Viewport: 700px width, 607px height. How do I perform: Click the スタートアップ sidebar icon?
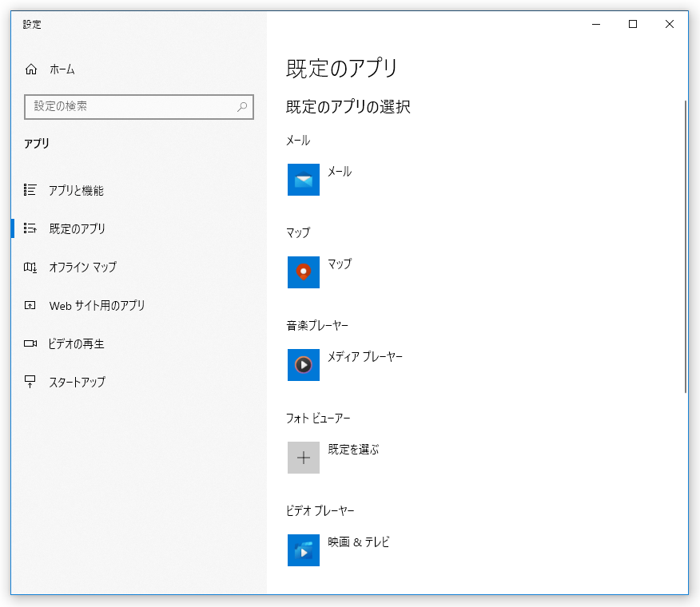click(x=30, y=382)
